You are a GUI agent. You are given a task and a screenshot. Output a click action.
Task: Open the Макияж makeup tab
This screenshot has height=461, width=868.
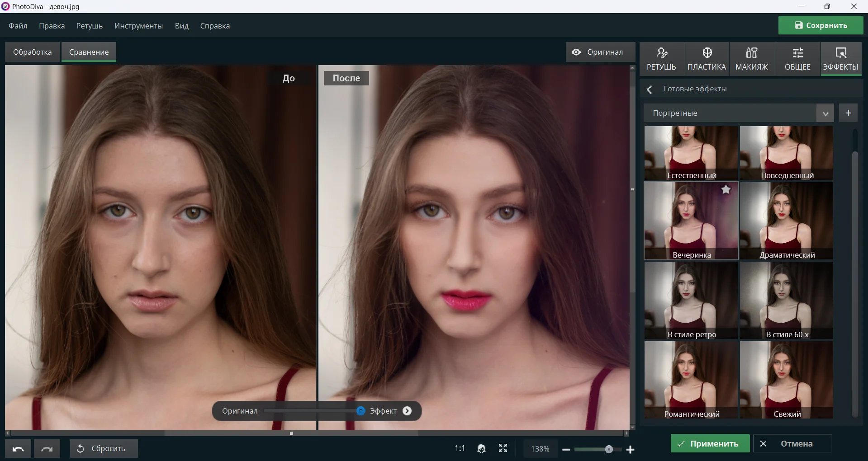tap(752, 59)
